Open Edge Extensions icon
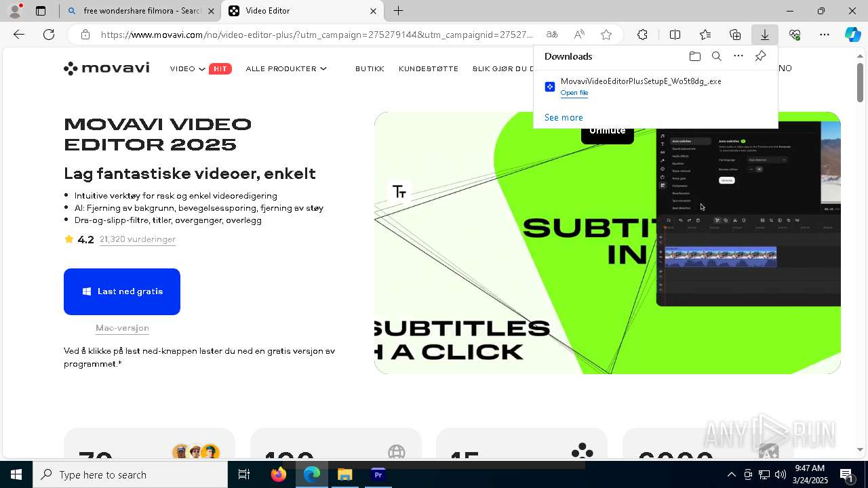This screenshot has height=488, width=868. [642, 35]
